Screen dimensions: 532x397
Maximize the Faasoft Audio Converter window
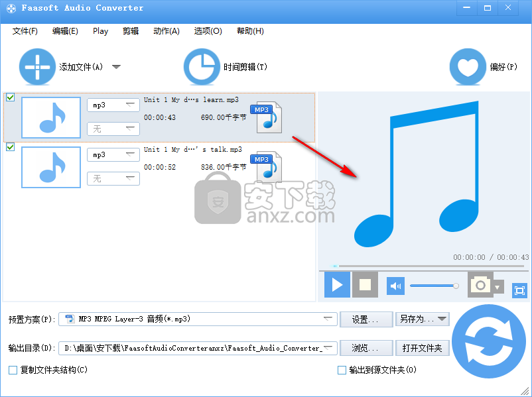[x=488, y=8]
